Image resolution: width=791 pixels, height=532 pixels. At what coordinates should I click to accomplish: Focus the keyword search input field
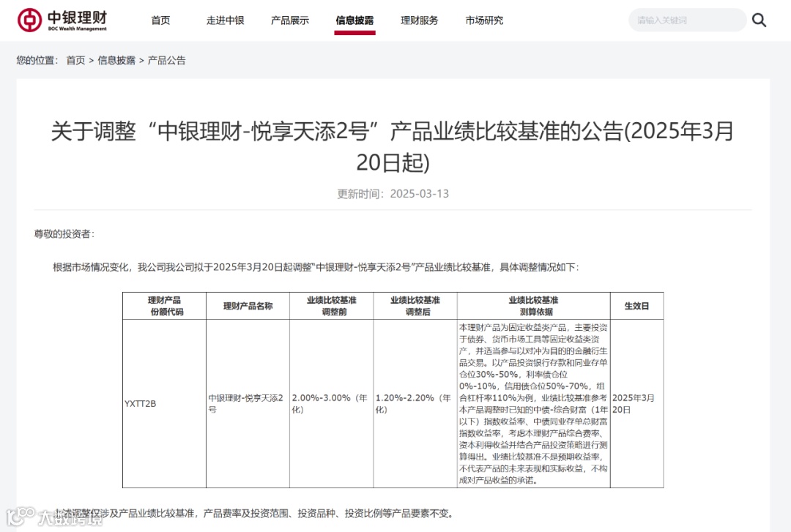pos(687,20)
